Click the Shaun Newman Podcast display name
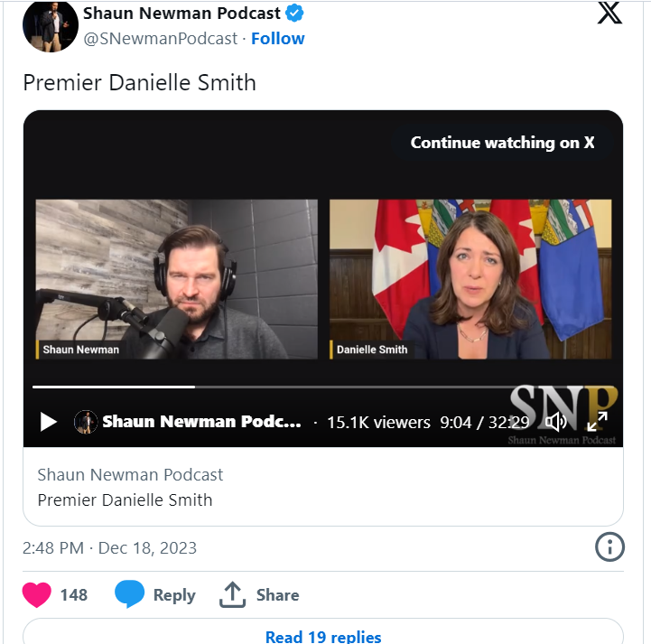 coord(181,14)
